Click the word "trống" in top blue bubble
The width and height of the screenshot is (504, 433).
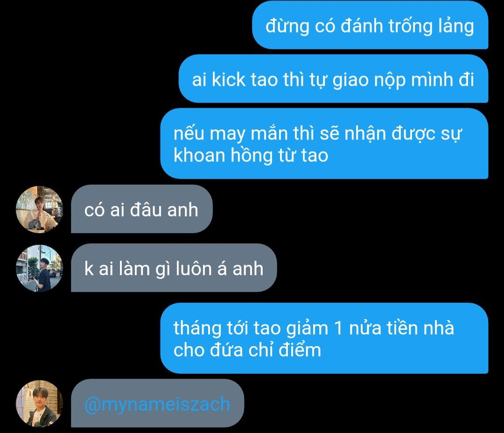[x=411, y=26]
